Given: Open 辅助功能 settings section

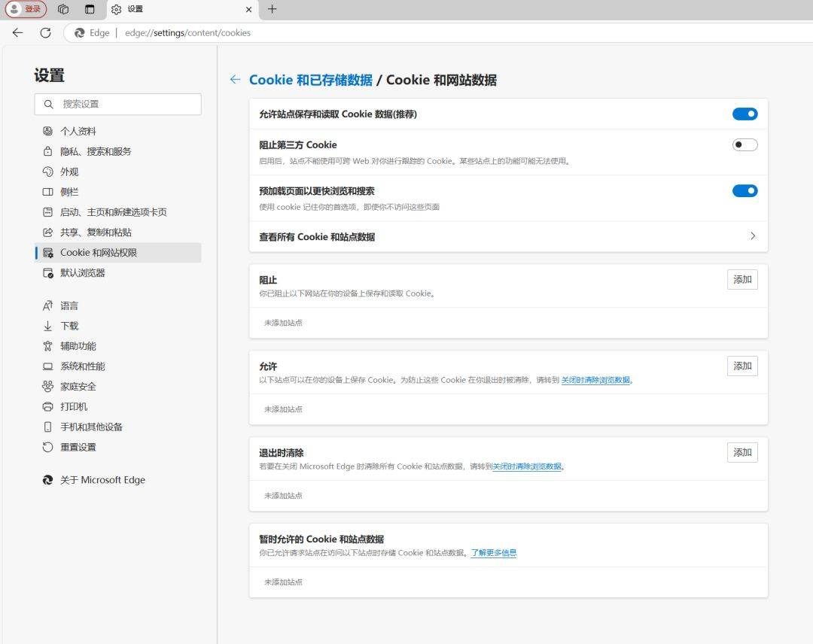Looking at the screenshot, I should [117, 346].
